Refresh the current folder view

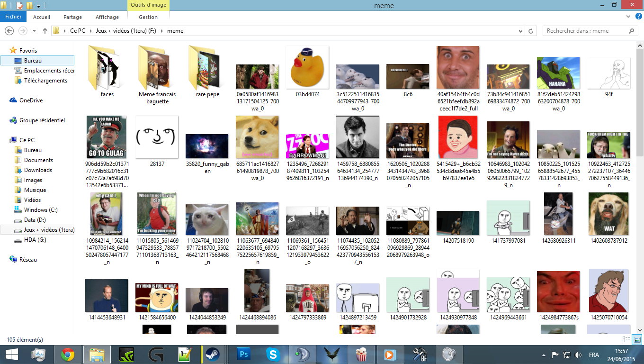531,31
